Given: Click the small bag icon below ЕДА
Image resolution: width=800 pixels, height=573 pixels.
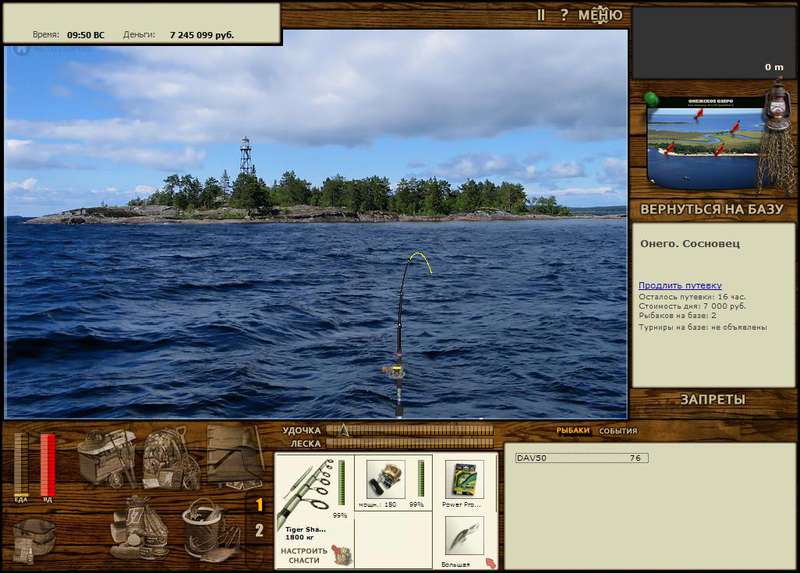Looking at the screenshot, I should (x=34, y=541).
